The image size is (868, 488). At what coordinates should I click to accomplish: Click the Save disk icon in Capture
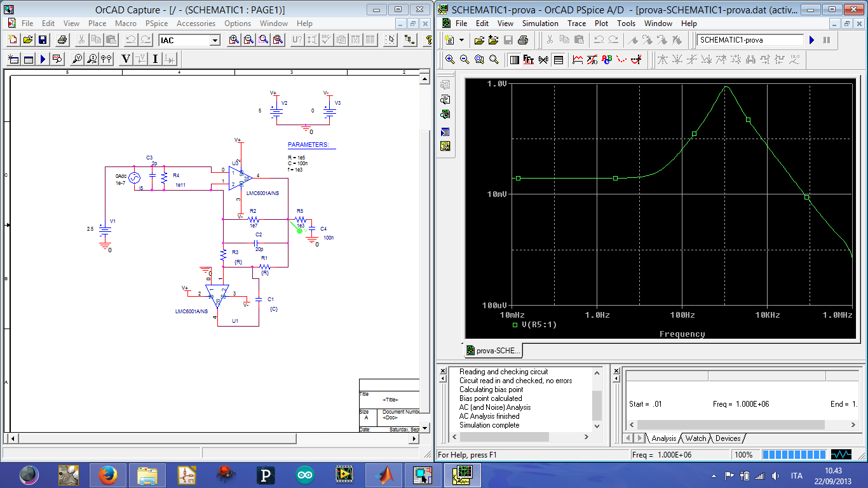[43, 40]
